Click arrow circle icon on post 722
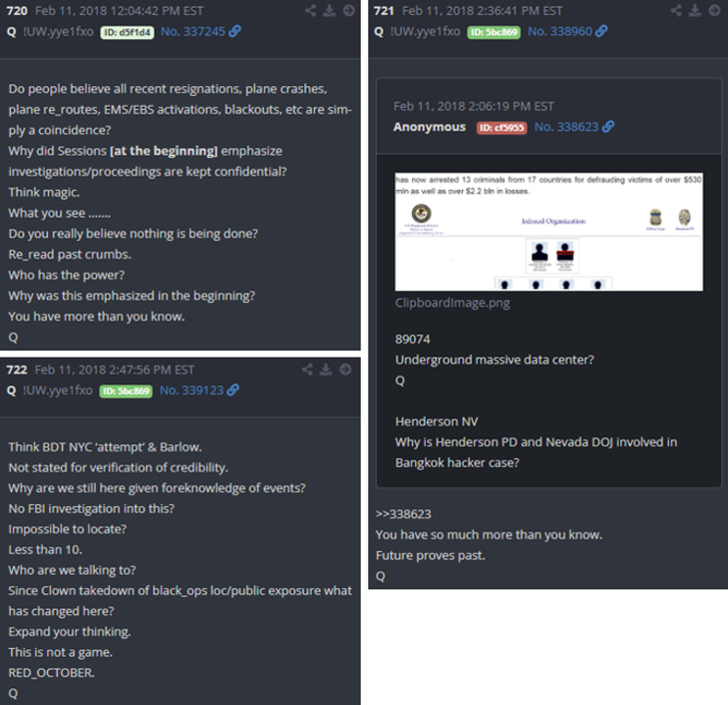Viewport: 728px width, 705px height. (345, 370)
